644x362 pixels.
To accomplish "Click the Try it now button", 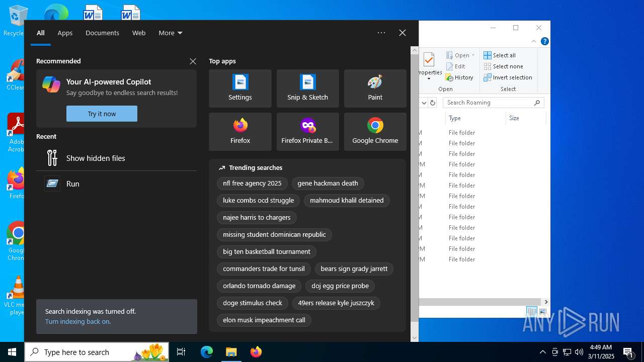I will click(x=102, y=114).
